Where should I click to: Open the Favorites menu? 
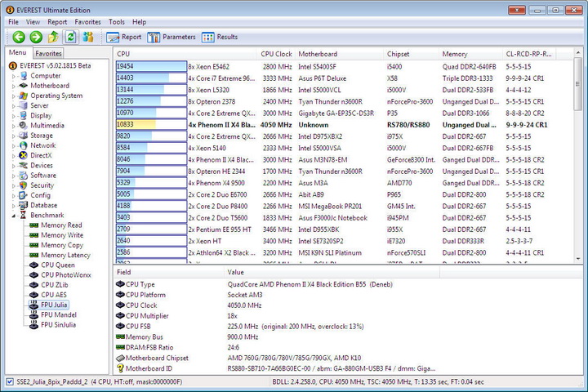(87, 22)
